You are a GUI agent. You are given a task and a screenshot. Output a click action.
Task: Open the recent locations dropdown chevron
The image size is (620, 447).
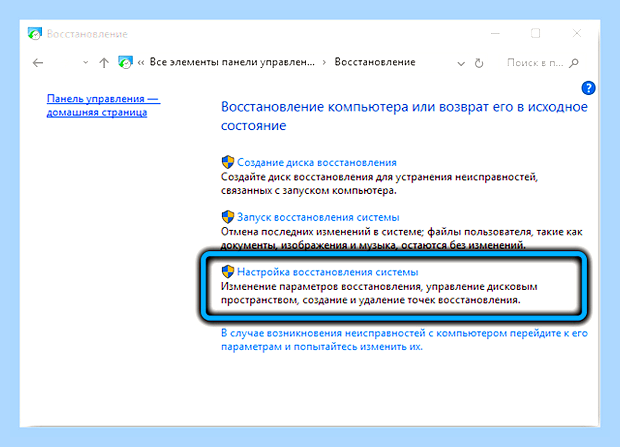(x=85, y=63)
